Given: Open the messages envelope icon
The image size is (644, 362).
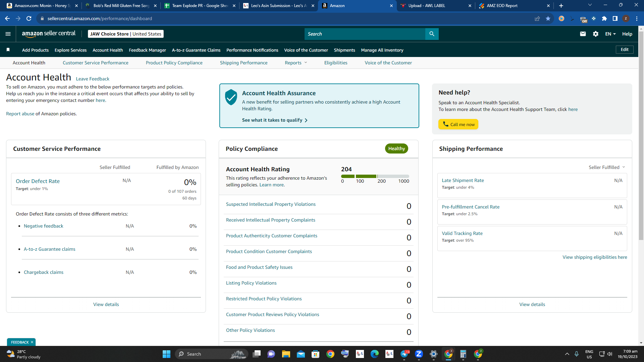Looking at the screenshot, I should point(583,34).
